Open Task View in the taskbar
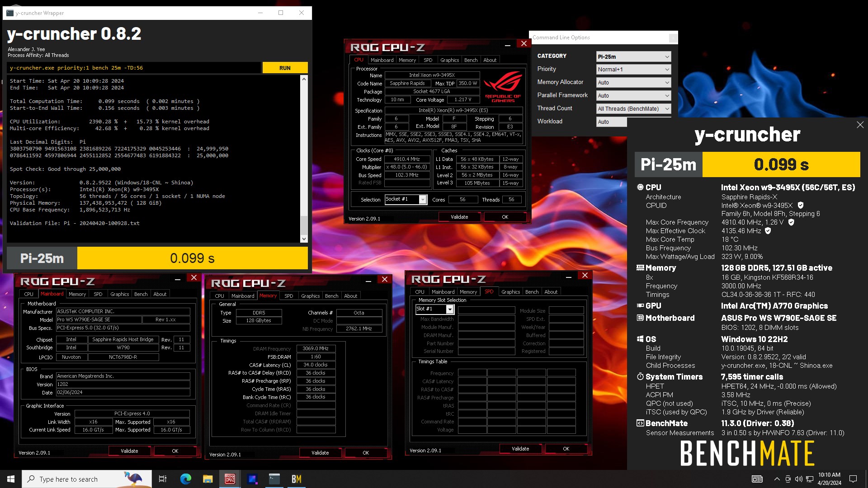Screen dimensions: 868x488 (163, 479)
